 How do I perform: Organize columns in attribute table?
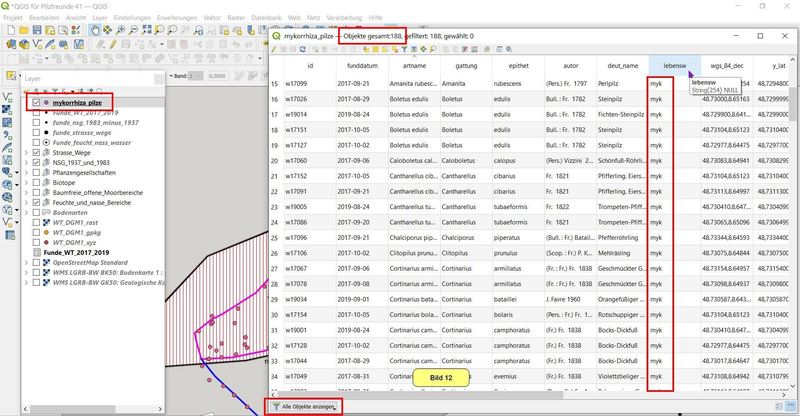pyautogui.click(x=465, y=49)
